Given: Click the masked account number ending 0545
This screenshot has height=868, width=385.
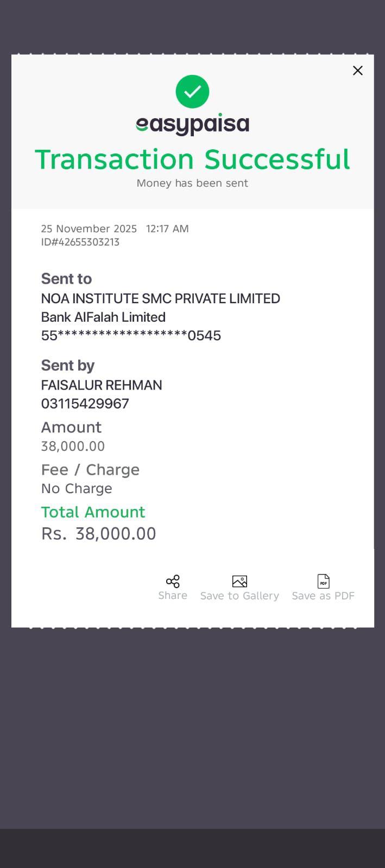Looking at the screenshot, I should [x=131, y=335].
